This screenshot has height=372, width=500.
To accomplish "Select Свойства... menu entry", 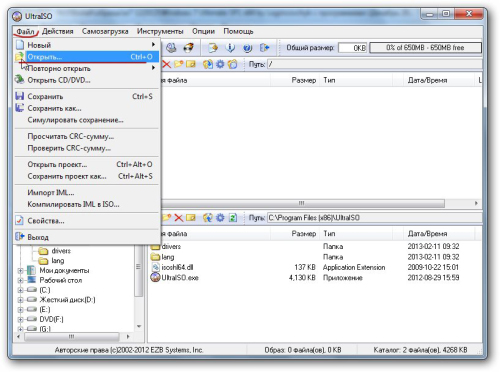I will [x=87, y=221].
